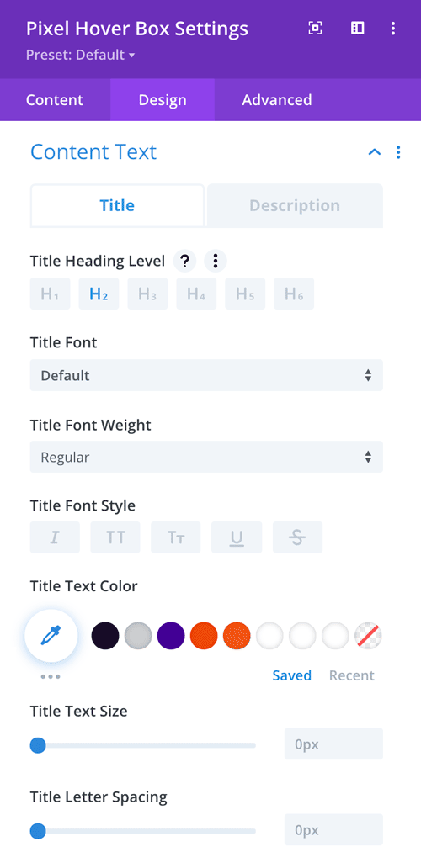Image resolution: width=421 pixels, height=868 pixels.
Task: Open the settings header three-dot menu
Action: tap(393, 29)
